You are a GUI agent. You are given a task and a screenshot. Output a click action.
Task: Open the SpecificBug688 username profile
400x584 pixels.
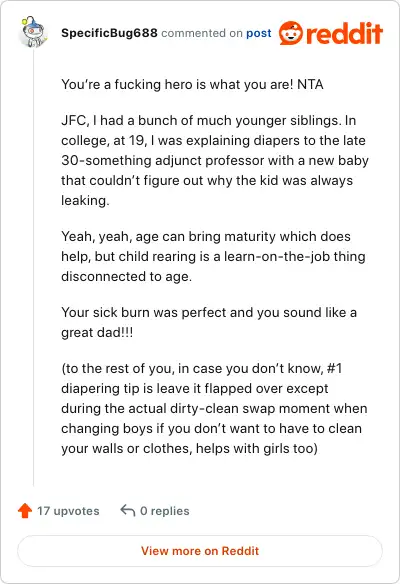[x=109, y=33]
